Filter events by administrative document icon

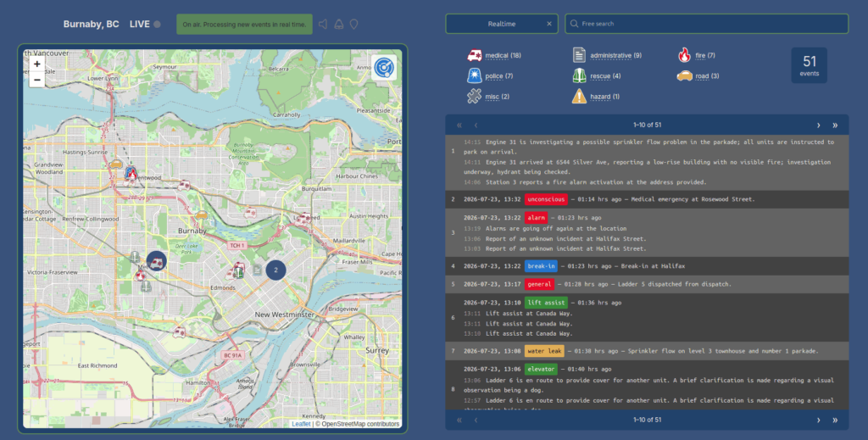[x=579, y=55]
